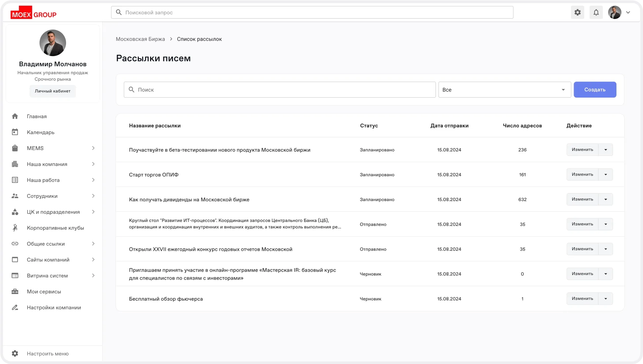Click the Московская Биржа breadcrumb link
The height and width of the screenshot is (364, 643).
[x=140, y=39]
